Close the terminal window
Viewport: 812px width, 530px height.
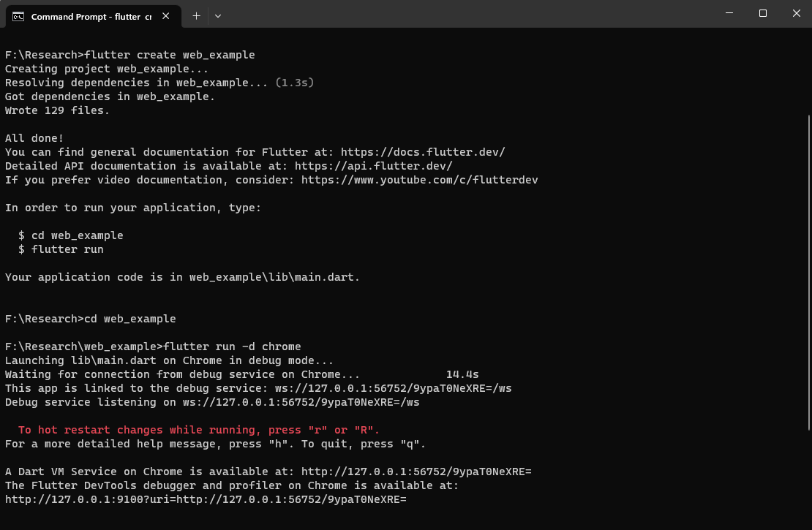[796, 13]
